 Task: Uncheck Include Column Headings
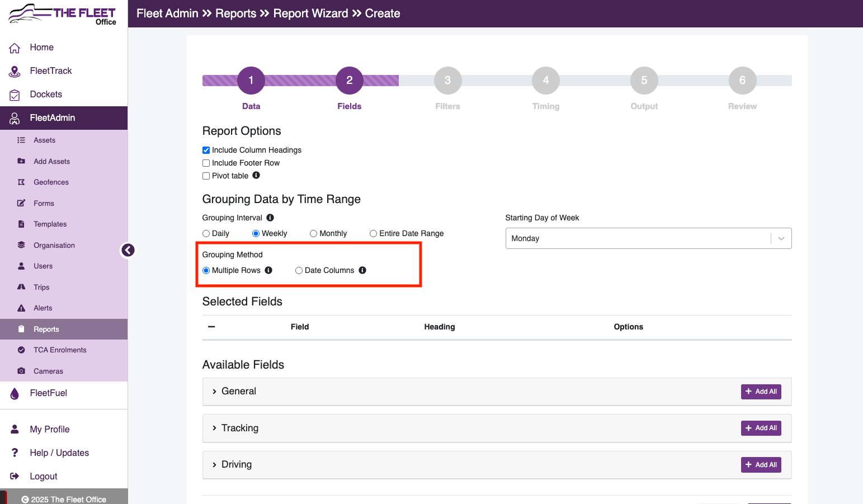pyautogui.click(x=206, y=150)
